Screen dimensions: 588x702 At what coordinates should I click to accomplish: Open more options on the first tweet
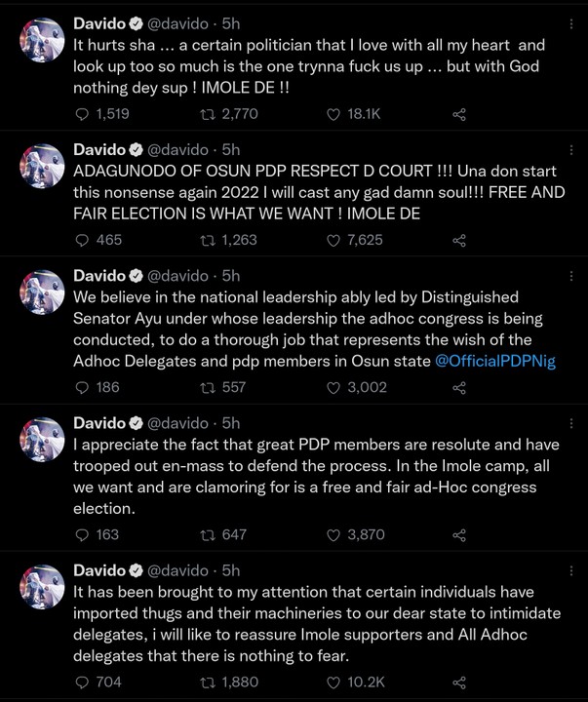pos(572,20)
